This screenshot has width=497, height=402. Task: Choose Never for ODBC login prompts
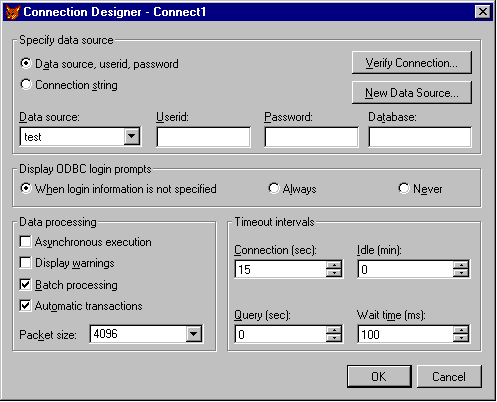pos(404,188)
